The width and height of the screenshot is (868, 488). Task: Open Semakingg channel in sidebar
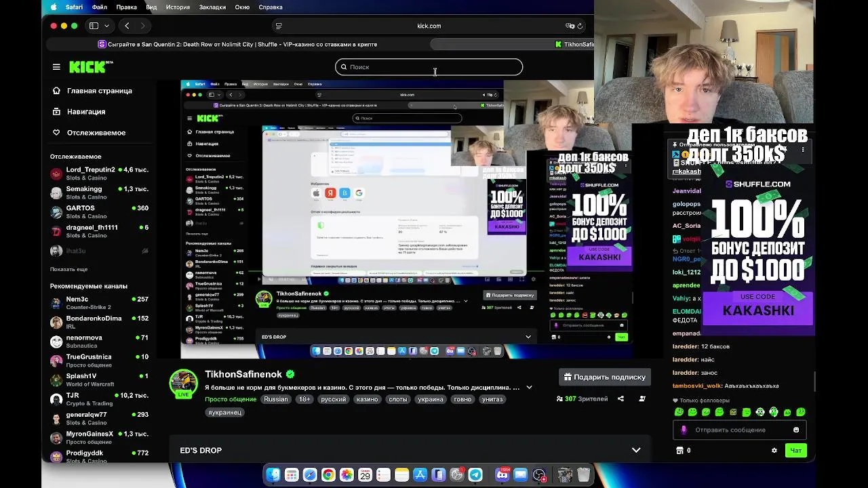[99, 193]
